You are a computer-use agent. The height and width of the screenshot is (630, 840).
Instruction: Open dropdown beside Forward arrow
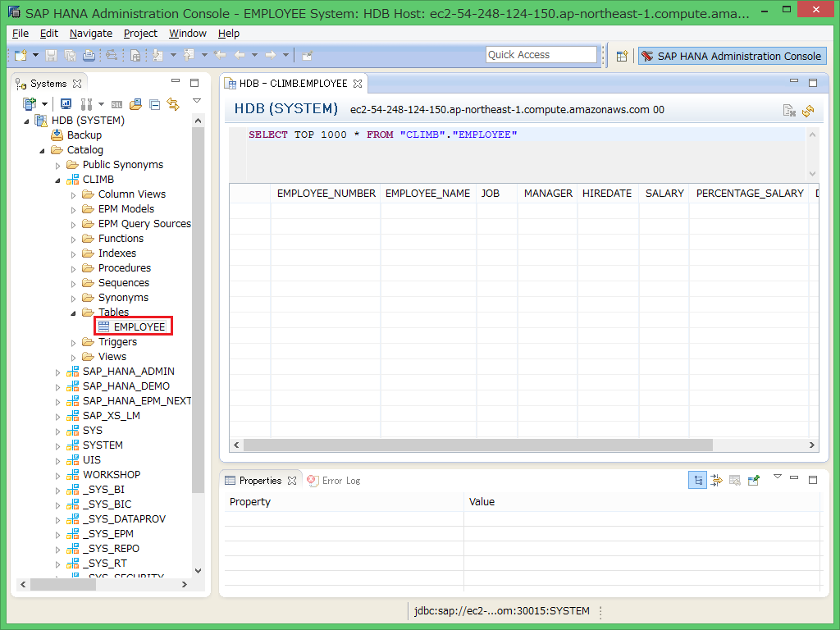tap(285, 55)
